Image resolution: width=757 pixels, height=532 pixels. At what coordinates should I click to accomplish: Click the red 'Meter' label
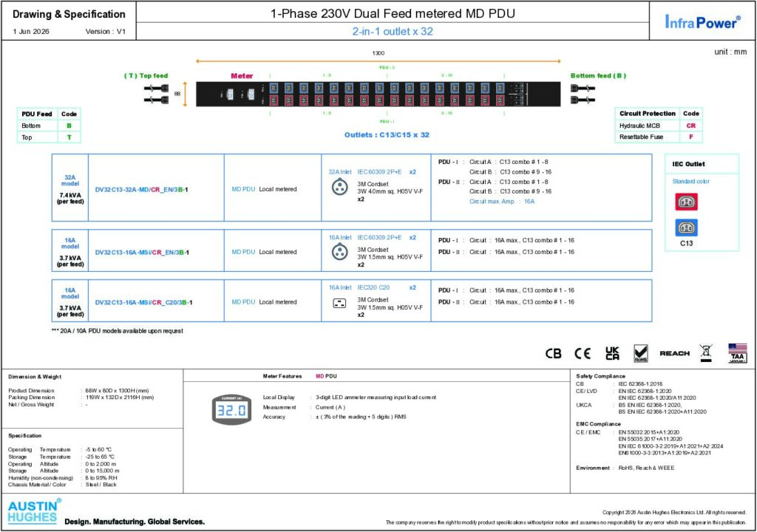coord(242,76)
